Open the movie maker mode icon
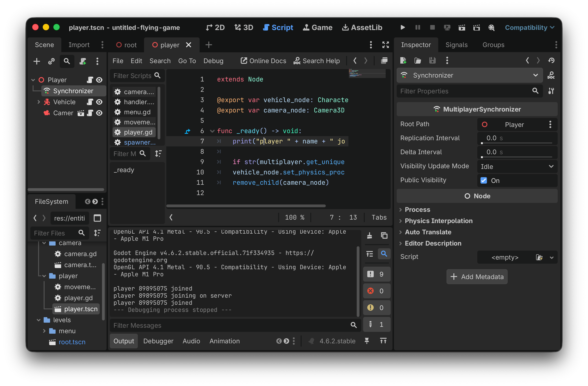This screenshot has width=588, height=386. point(491,27)
